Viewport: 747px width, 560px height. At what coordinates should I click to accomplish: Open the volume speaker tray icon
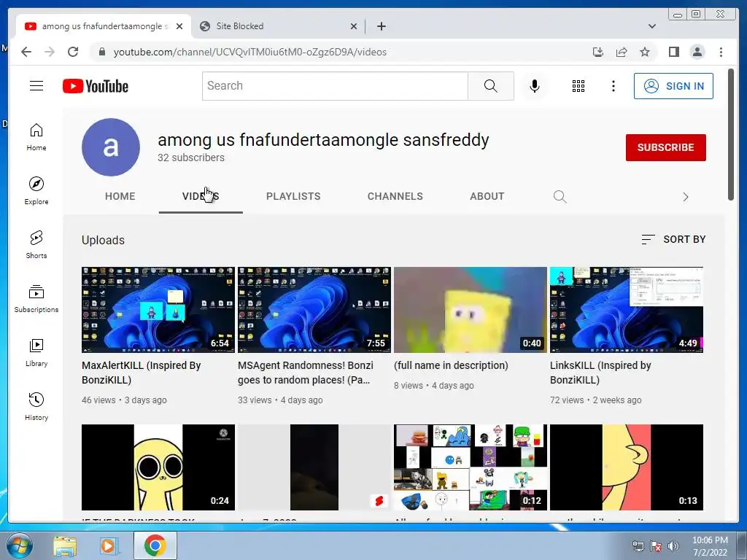(673, 546)
